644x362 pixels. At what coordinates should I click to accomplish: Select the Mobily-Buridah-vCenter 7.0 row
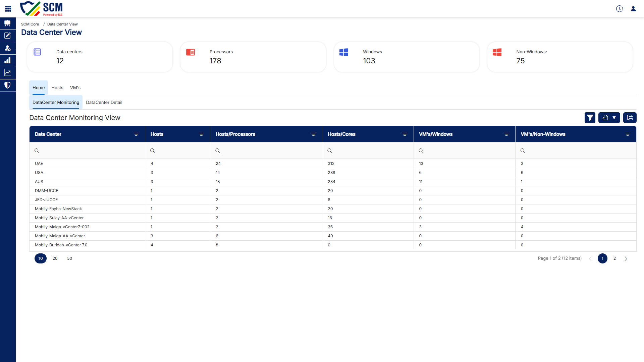[333, 245]
